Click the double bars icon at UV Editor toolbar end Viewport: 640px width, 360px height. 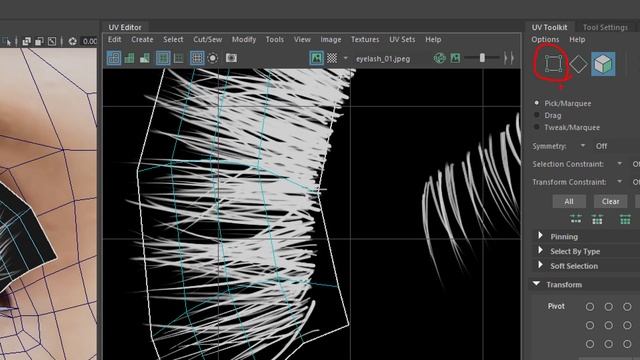coord(509,58)
